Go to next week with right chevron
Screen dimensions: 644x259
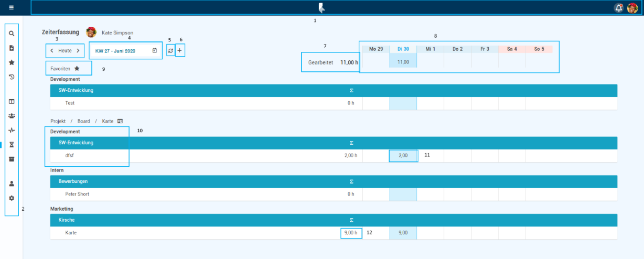[78, 51]
